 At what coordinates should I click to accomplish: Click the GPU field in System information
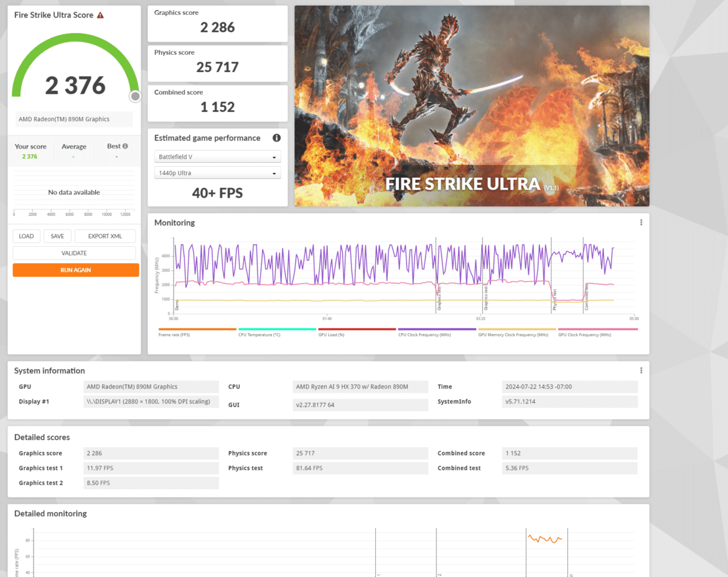[x=151, y=387]
